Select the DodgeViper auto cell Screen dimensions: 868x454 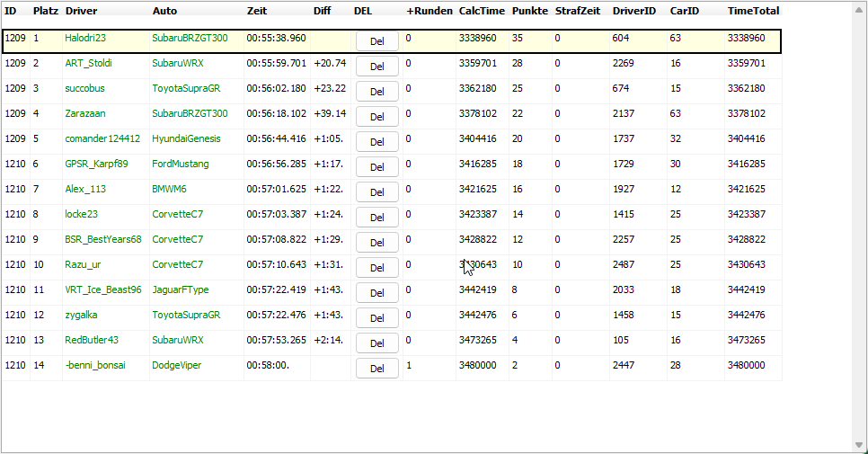coord(177,366)
